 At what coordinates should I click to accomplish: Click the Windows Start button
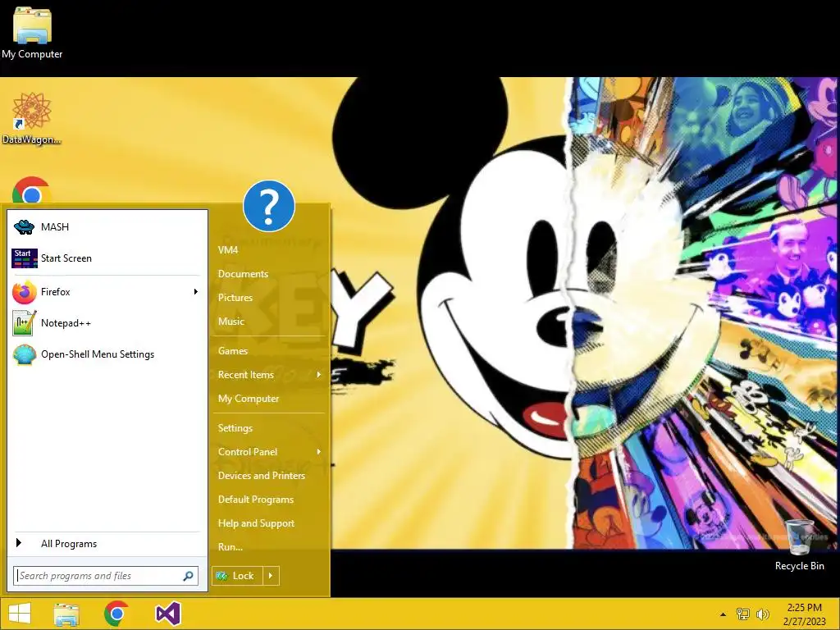click(x=20, y=614)
